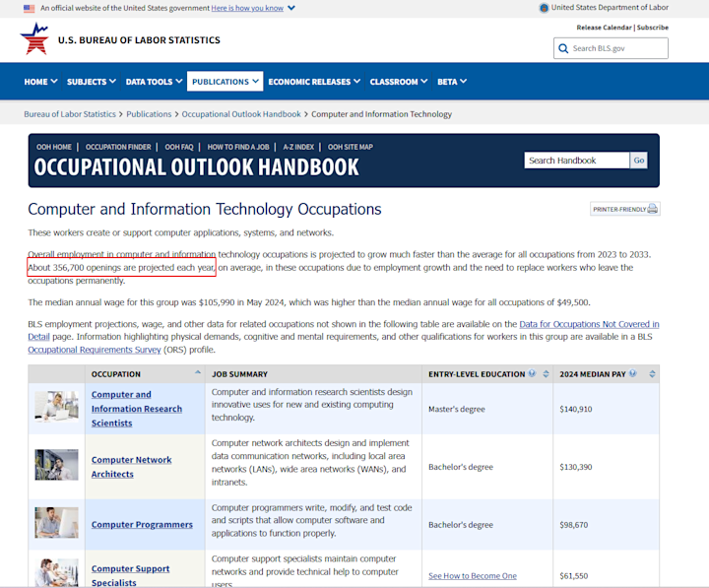Go to Occupational Outlook Handbook breadcrumb
This screenshot has height=588, width=709.
pos(241,114)
